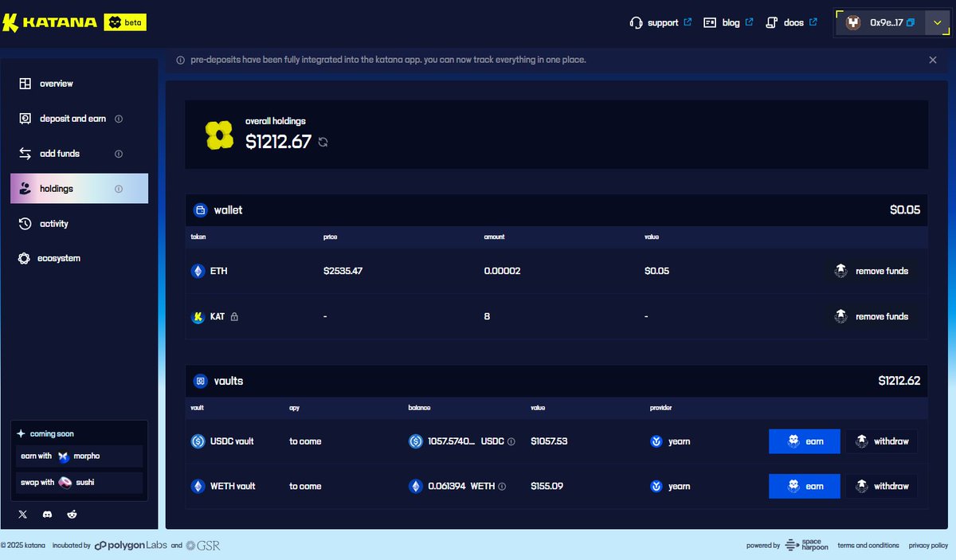The image size is (956, 560).
Task: Open Katana X (Twitter) profile
Action: pyautogui.click(x=22, y=515)
